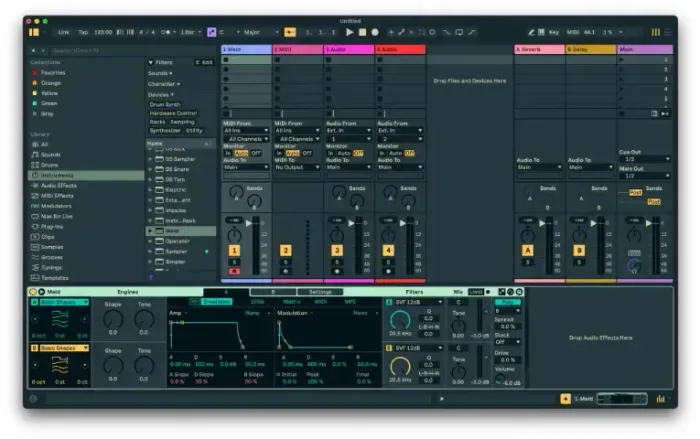
Task: Open Drums browser category
Action: 86,165
